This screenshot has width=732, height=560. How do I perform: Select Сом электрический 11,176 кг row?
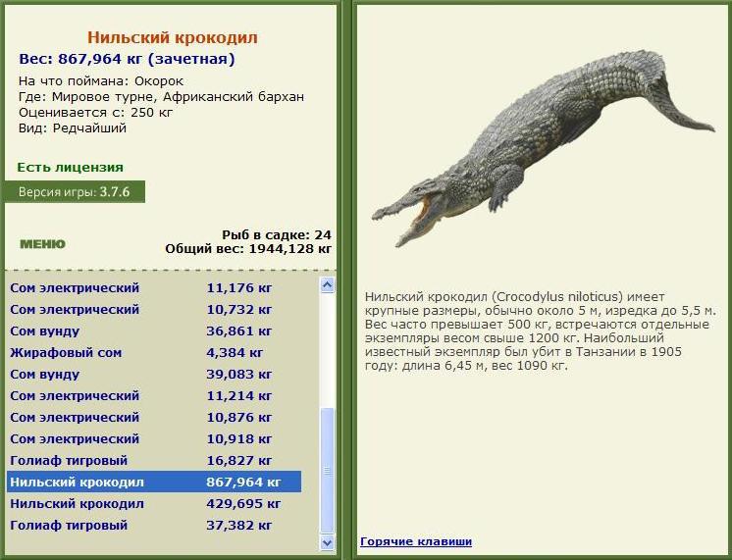pyautogui.click(x=154, y=288)
